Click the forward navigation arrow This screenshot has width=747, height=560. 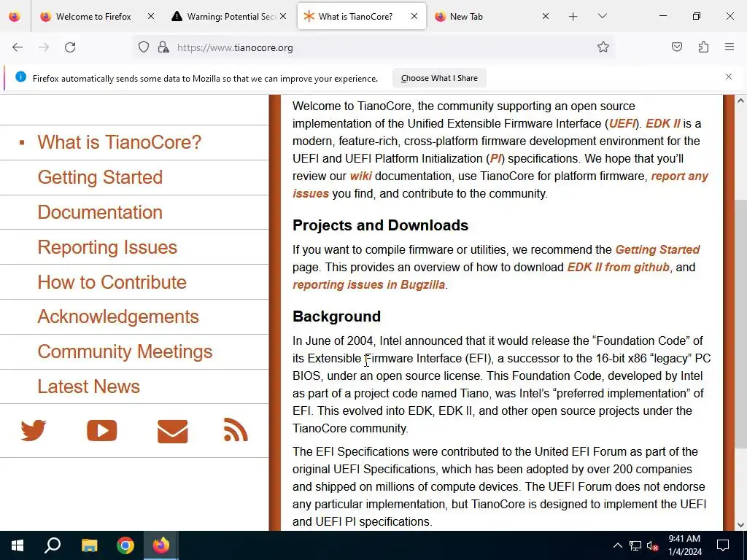coord(44,47)
